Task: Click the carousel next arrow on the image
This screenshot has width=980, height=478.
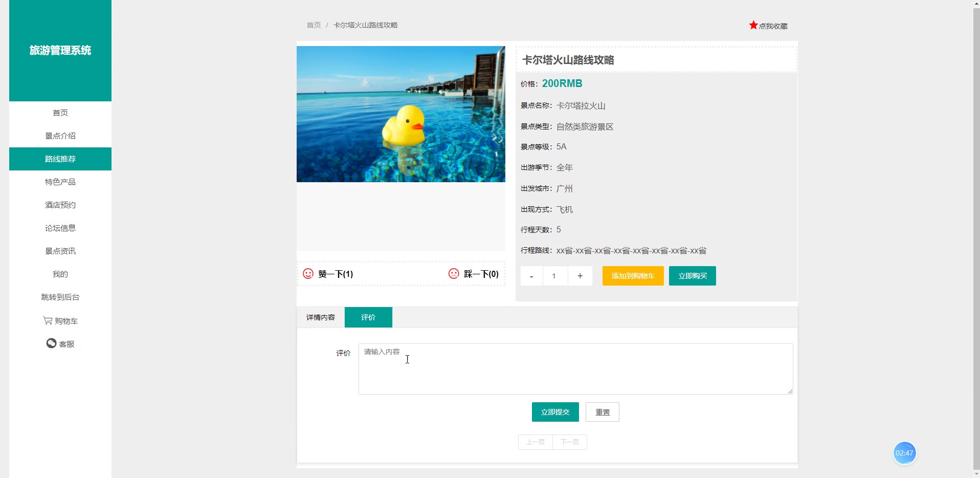Action: pyautogui.click(x=494, y=137)
